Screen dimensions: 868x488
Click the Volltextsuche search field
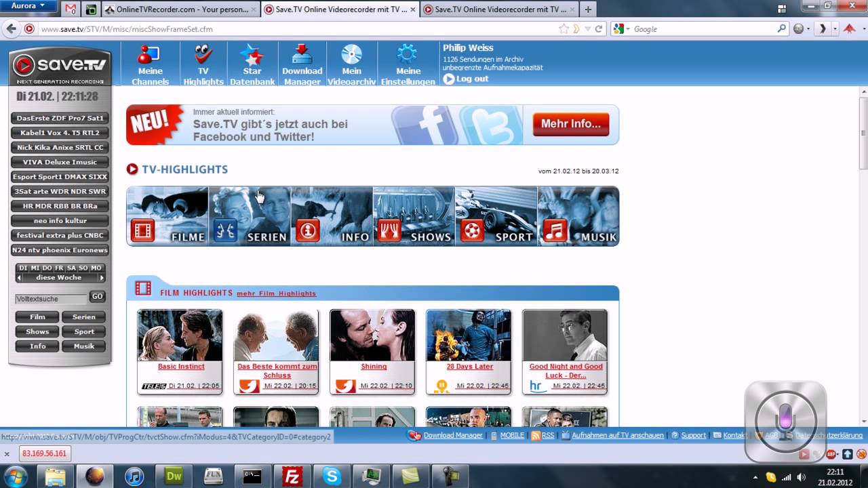[x=51, y=298]
